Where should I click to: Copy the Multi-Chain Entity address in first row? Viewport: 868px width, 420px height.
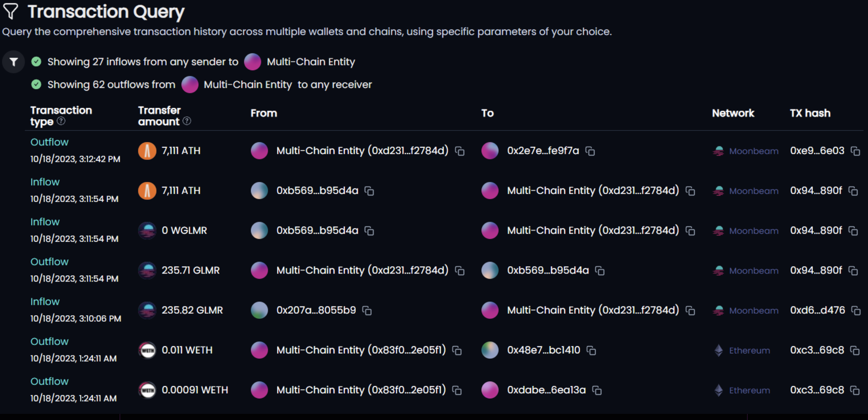(460, 151)
